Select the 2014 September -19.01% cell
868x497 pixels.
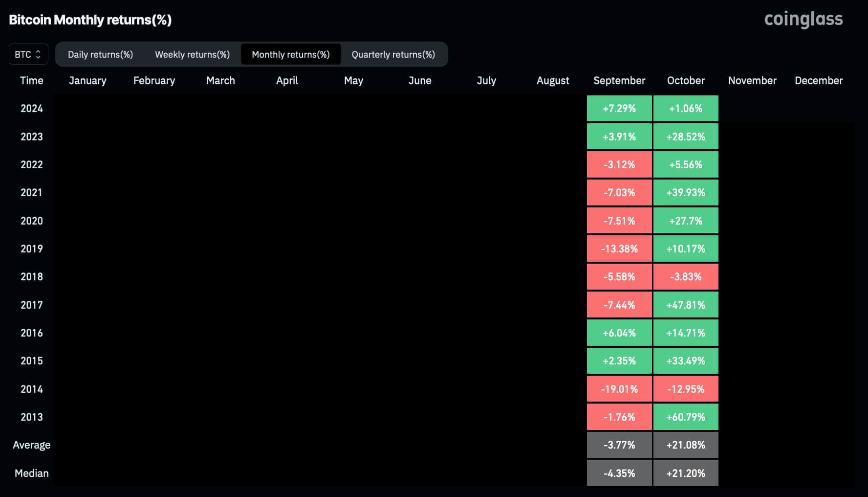click(619, 389)
